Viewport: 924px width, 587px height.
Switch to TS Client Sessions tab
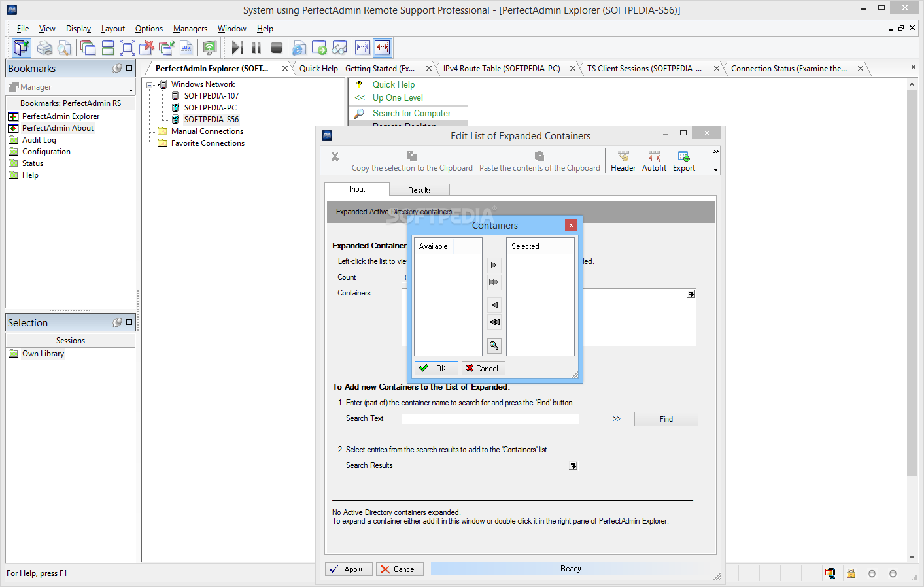644,69
